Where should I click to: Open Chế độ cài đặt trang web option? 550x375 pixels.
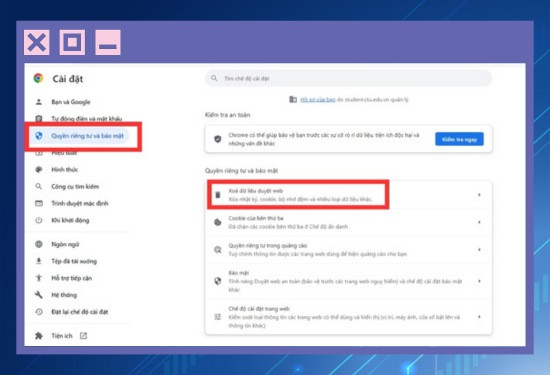tap(348, 317)
